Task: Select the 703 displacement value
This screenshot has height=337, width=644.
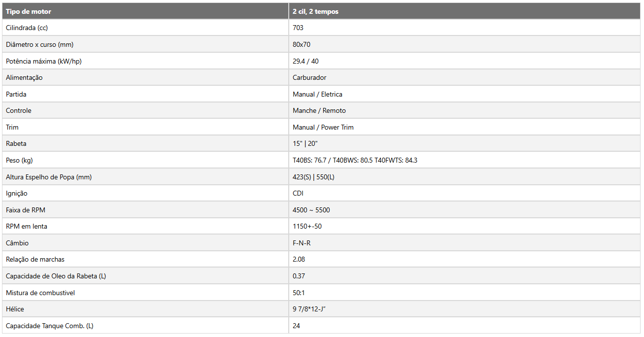Action: tap(298, 28)
